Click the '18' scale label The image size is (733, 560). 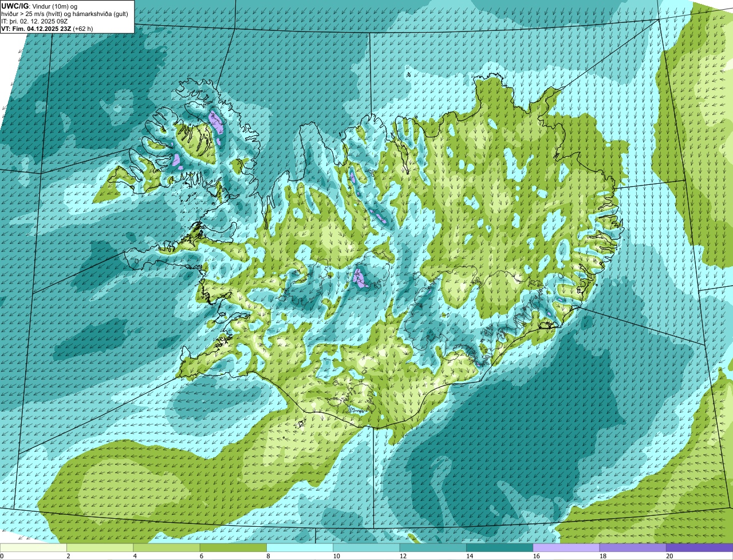click(x=603, y=556)
